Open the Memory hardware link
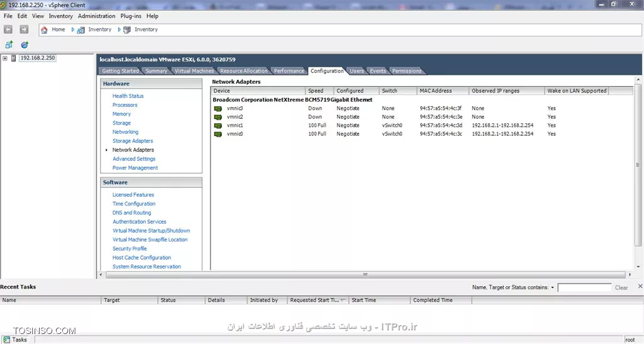Screen dimensions: 644x344 [121, 114]
